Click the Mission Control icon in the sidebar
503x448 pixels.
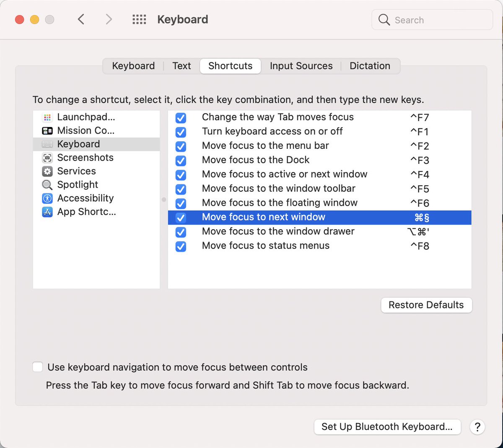47,131
